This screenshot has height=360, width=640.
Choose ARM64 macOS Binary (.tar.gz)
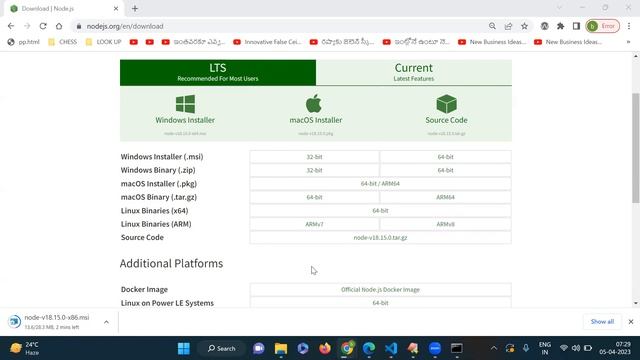click(445, 197)
